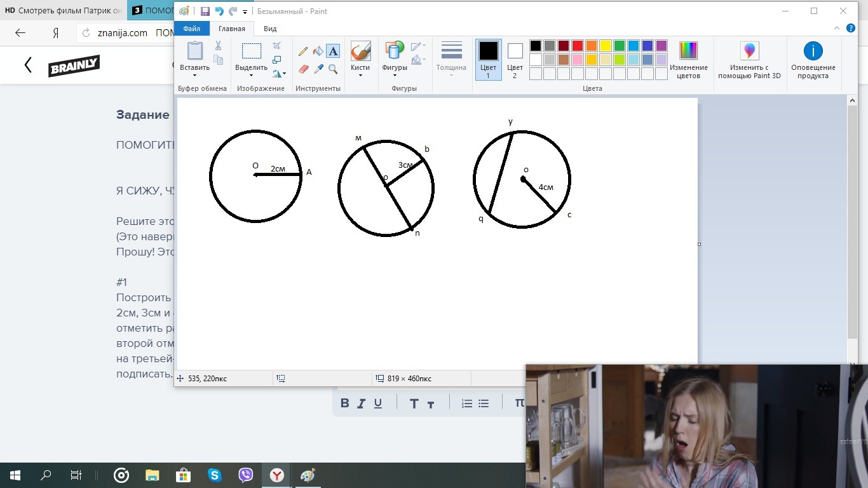Pick the Fill with color bucket tool
This screenshot has height=488, width=868.
(x=318, y=51)
